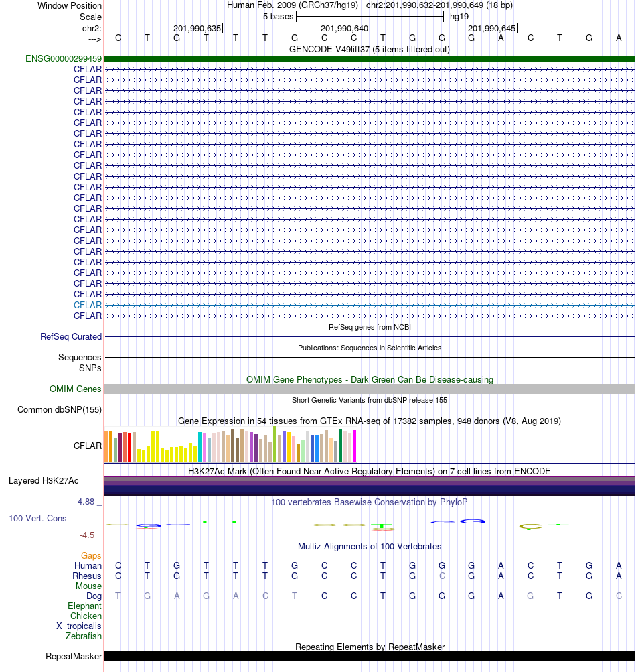Click the orange Gaps row label
Viewport: 636px width, 672px height.
(x=91, y=556)
